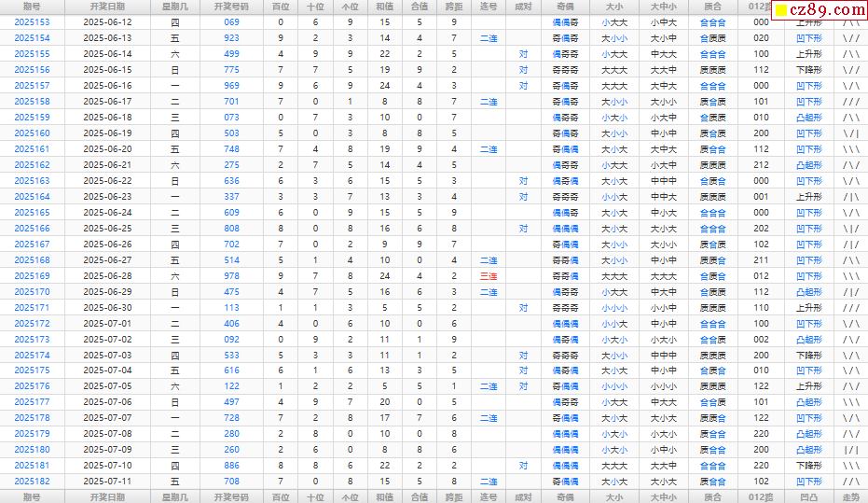Click 凸起形 in the 2025180 row
Viewport: 868px width, 503px height.
tap(808, 450)
